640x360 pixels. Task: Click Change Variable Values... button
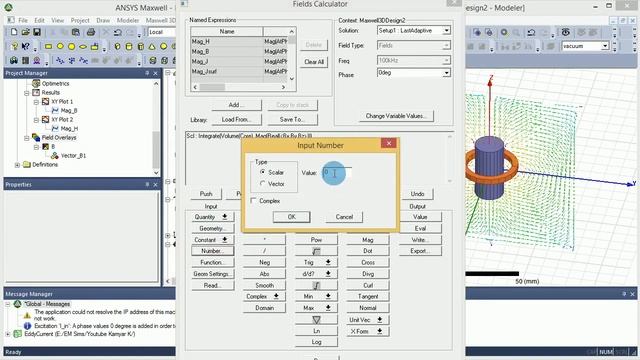click(396, 116)
